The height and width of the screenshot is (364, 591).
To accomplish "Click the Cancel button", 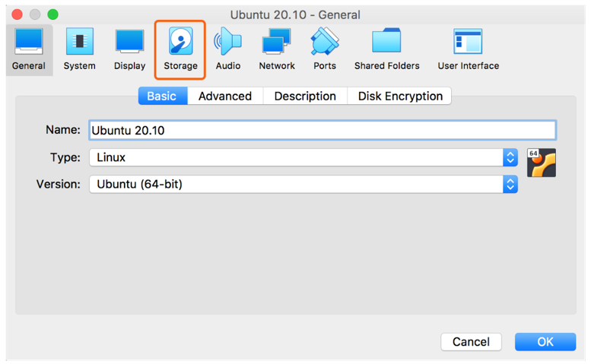I will [471, 342].
